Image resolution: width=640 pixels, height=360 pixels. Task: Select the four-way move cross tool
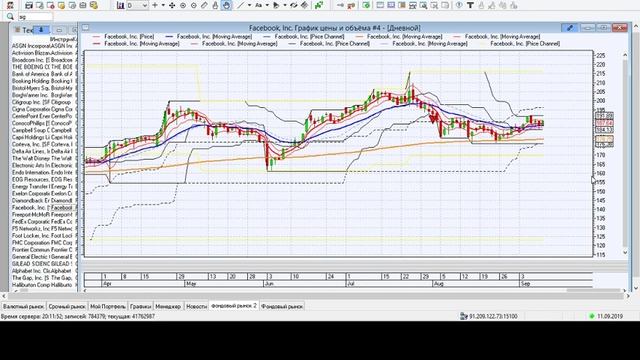click(172, 5)
